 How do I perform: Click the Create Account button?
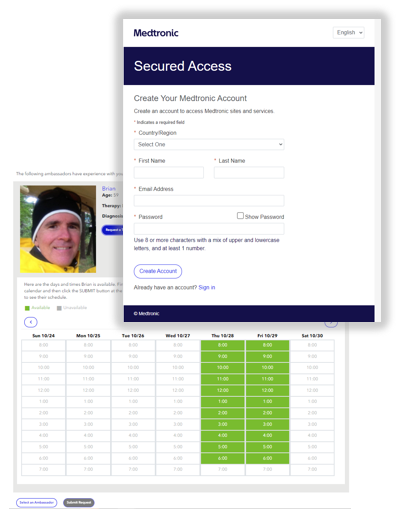point(158,271)
